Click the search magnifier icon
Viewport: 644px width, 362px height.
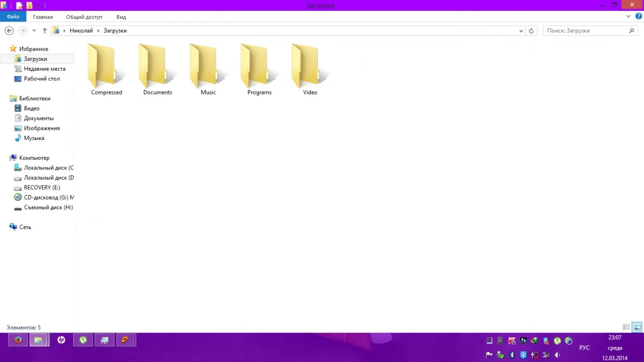(x=632, y=31)
